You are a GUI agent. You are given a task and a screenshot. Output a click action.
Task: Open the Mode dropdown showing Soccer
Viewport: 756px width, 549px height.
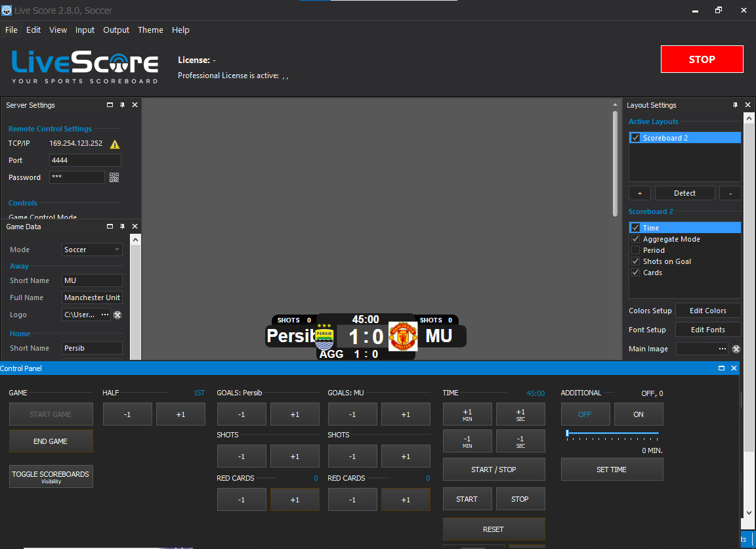point(92,250)
